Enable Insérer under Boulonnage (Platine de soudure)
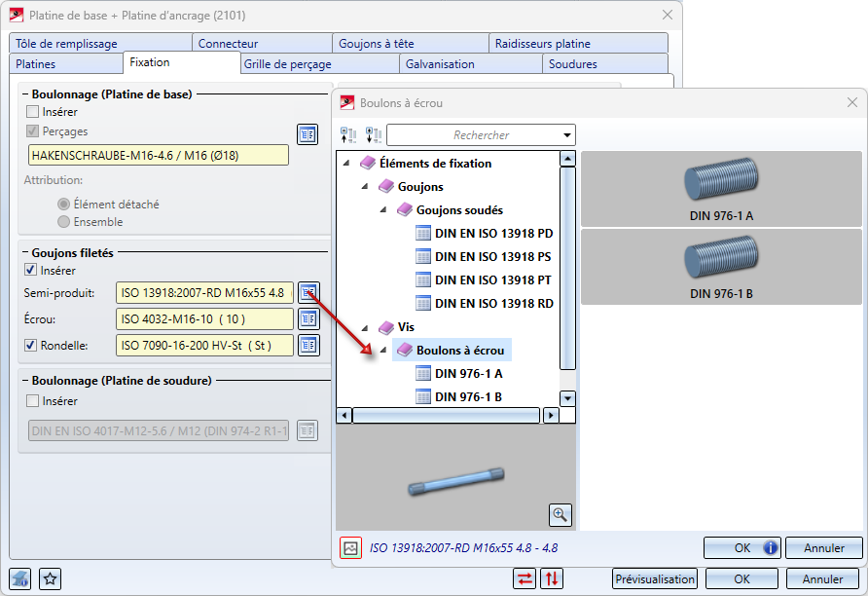868x596 pixels. [x=33, y=400]
